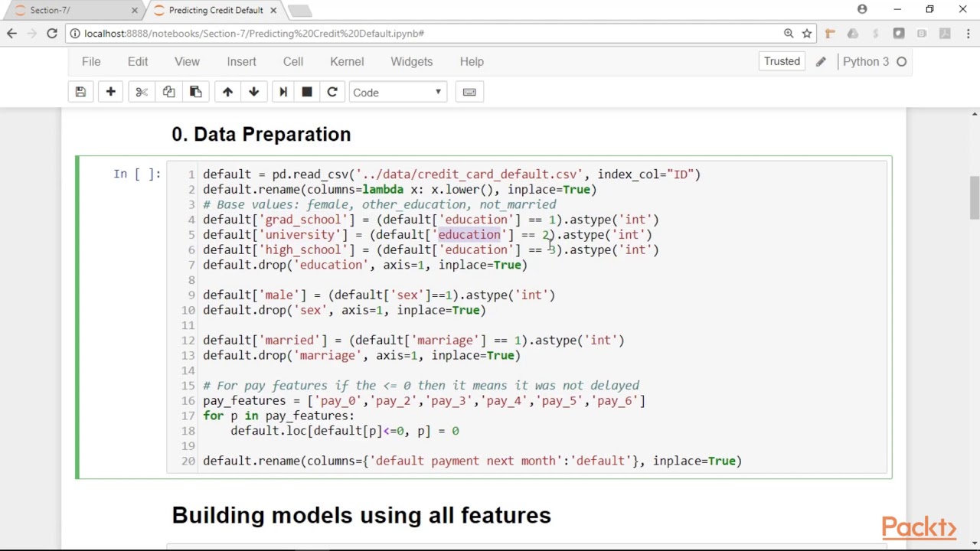This screenshot has width=980, height=551.
Task: Move selected cell down arrow
Action: coord(254,92)
